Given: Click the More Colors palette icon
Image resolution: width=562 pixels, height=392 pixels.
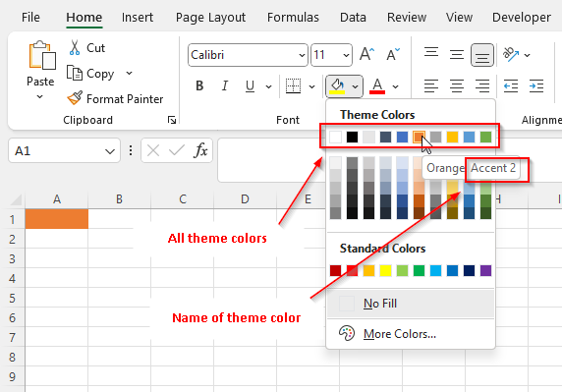Looking at the screenshot, I should coord(346,333).
